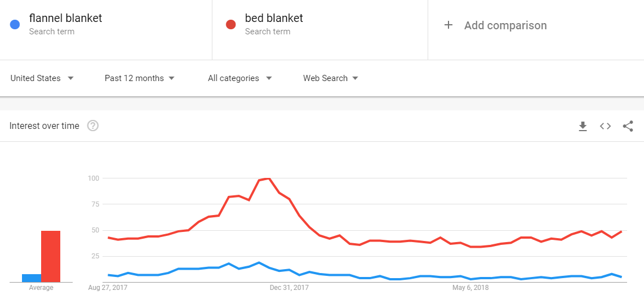Open the All categories dropdown
Viewport: 644px width, 304px height.
[240, 78]
